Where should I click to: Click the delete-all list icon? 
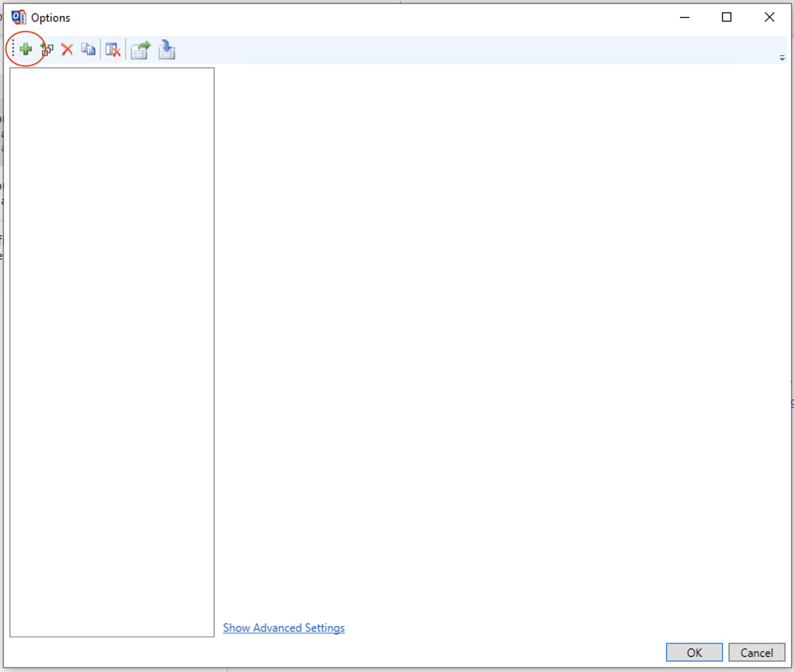[113, 49]
